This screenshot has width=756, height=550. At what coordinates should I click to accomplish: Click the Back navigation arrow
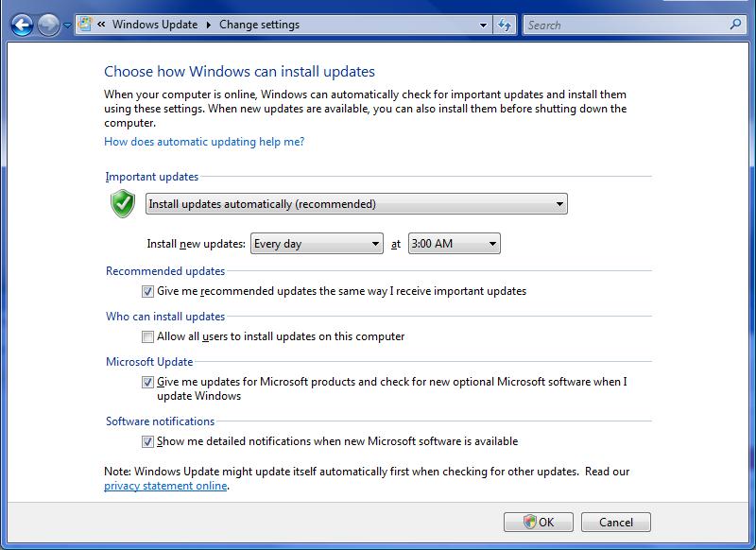click(x=22, y=25)
